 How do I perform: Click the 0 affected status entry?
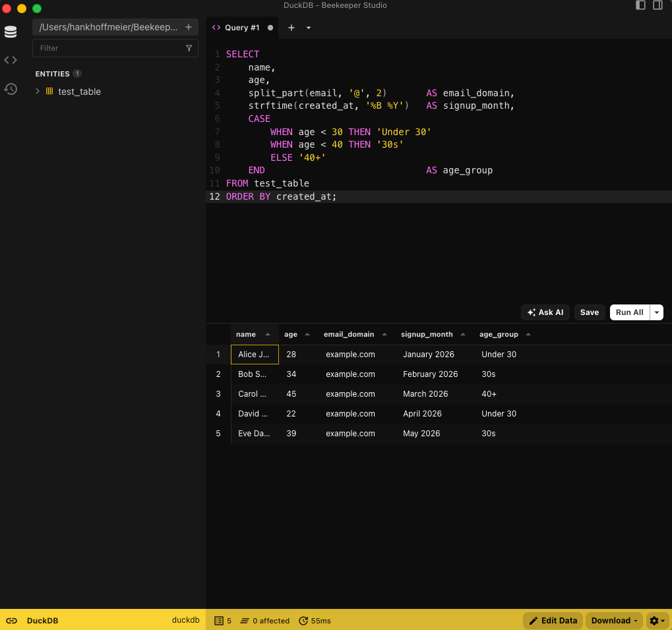point(265,621)
